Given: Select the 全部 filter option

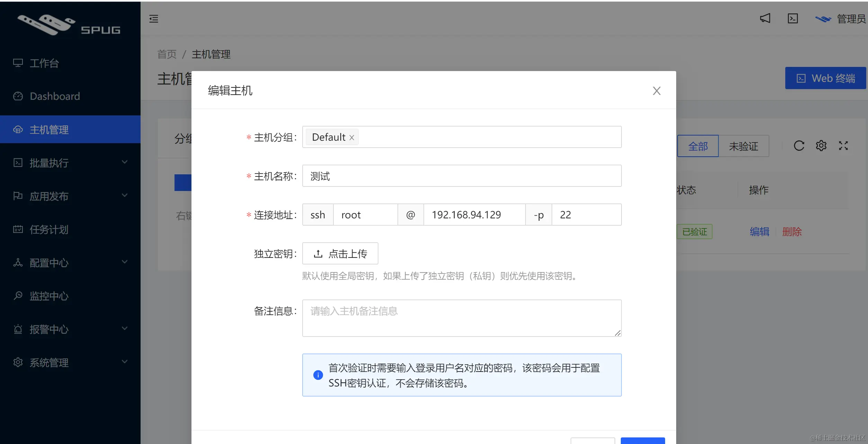Looking at the screenshot, I should tap(698, 146).
